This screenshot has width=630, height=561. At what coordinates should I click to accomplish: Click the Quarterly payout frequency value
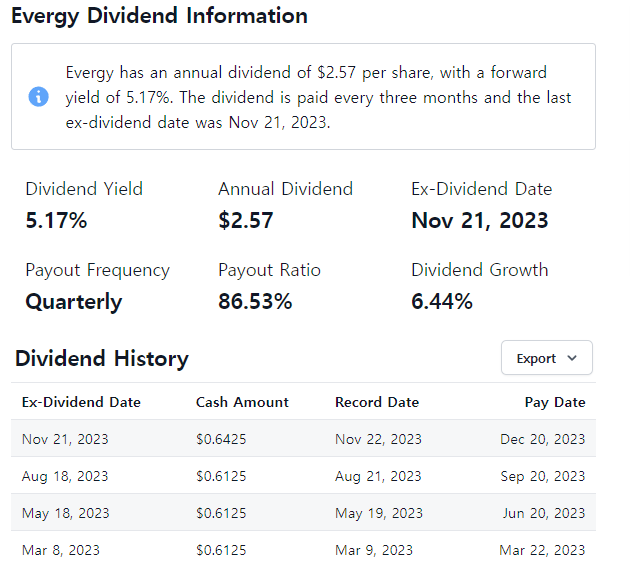pos(74,302)
